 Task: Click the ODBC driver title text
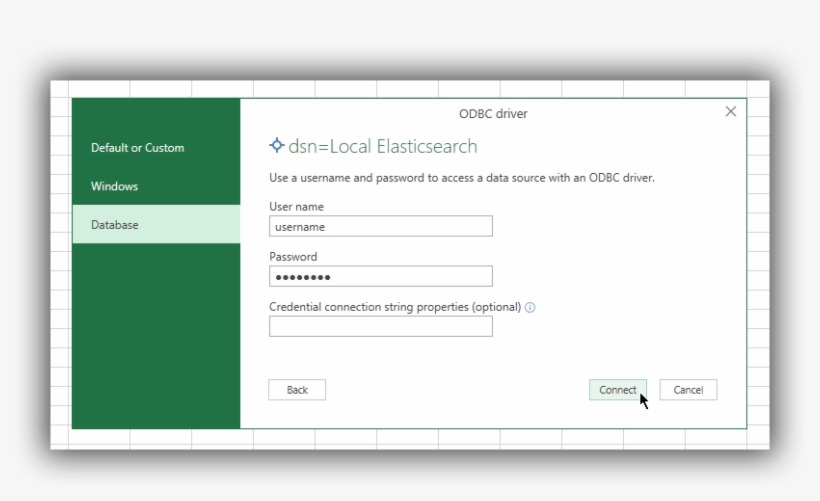pyautogui.click(x=493, y=113)
